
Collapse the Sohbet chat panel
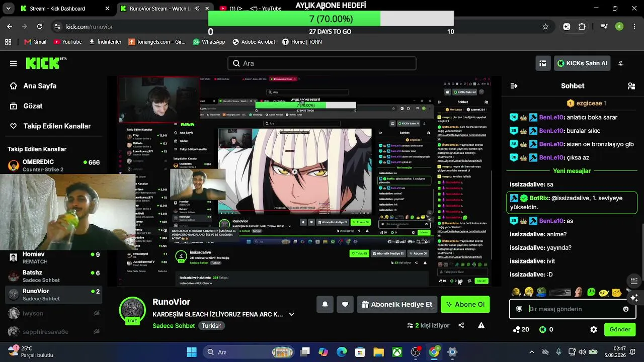514,86
